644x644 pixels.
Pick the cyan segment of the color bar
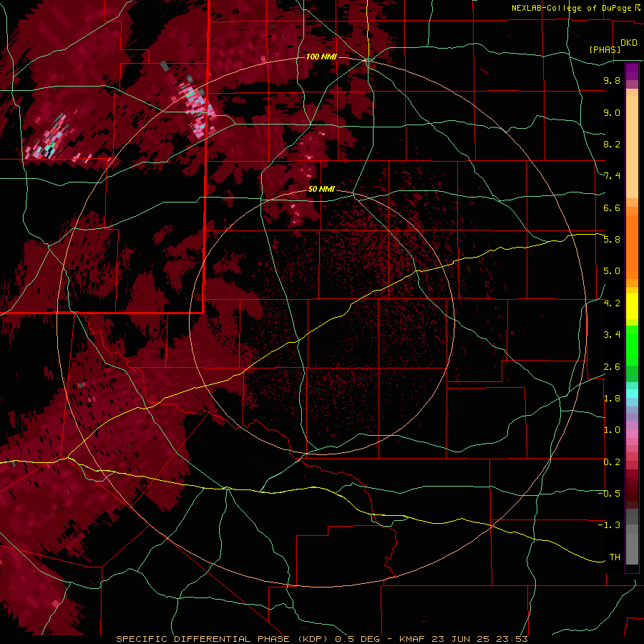(632, 394)
